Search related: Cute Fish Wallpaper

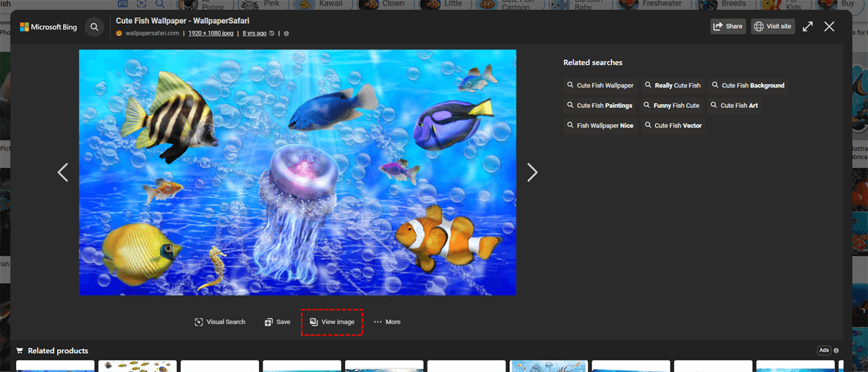[x=600, y=85]
